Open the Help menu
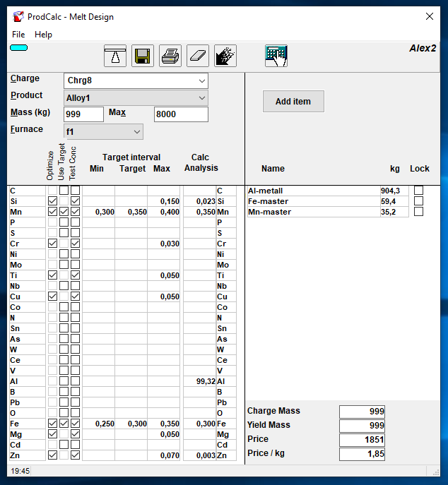This screenshot has height=485, width=448. 43,35
